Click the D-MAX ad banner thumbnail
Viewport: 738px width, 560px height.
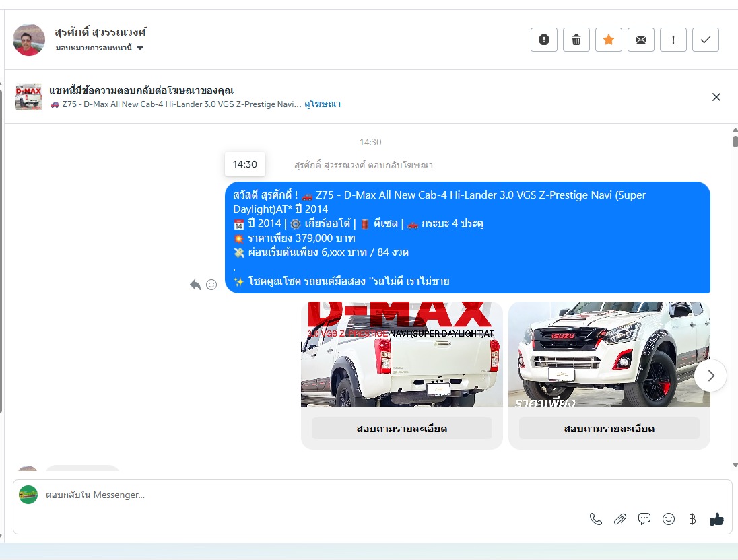pyautogui.click(x=29, y=98)
